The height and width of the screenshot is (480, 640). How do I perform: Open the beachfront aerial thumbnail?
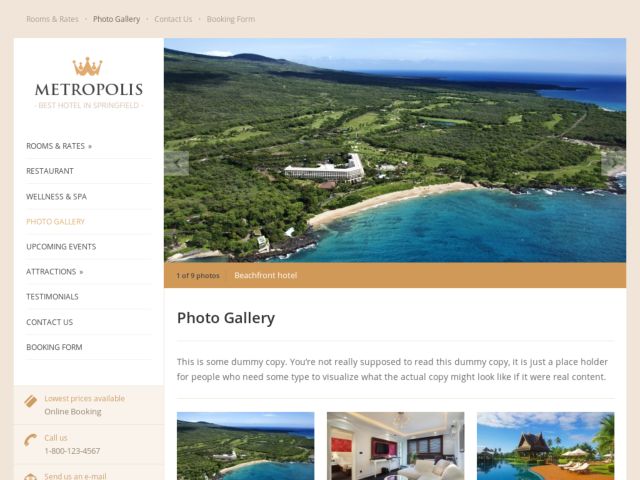tap(246, 446)
